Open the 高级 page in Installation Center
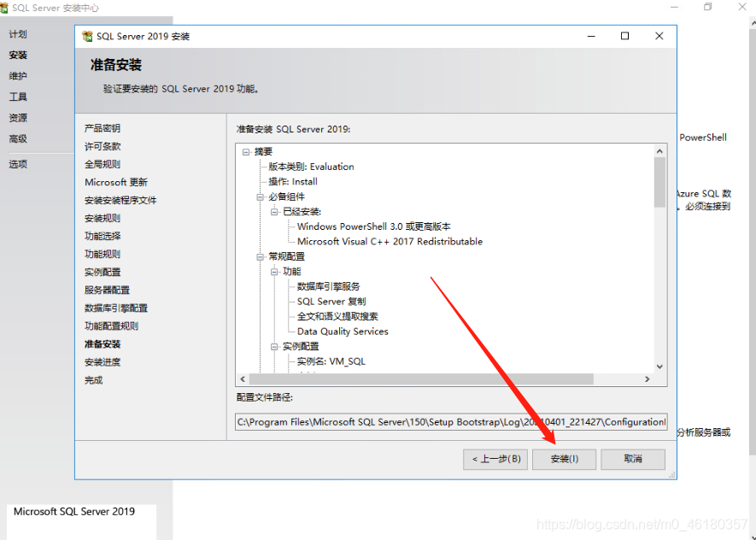Viewport: 756px width, 540px height. [18, 139]
